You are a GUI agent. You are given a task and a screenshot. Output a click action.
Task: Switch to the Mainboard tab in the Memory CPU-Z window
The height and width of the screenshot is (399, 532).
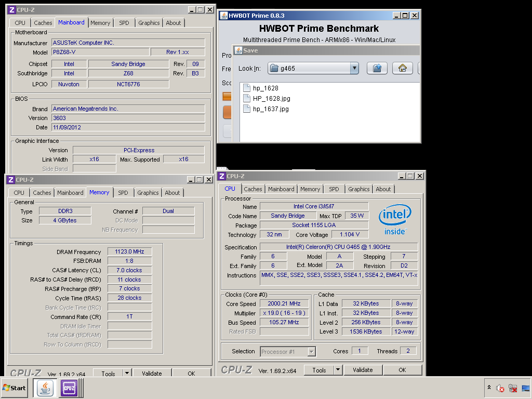click(x=70, y=193)
